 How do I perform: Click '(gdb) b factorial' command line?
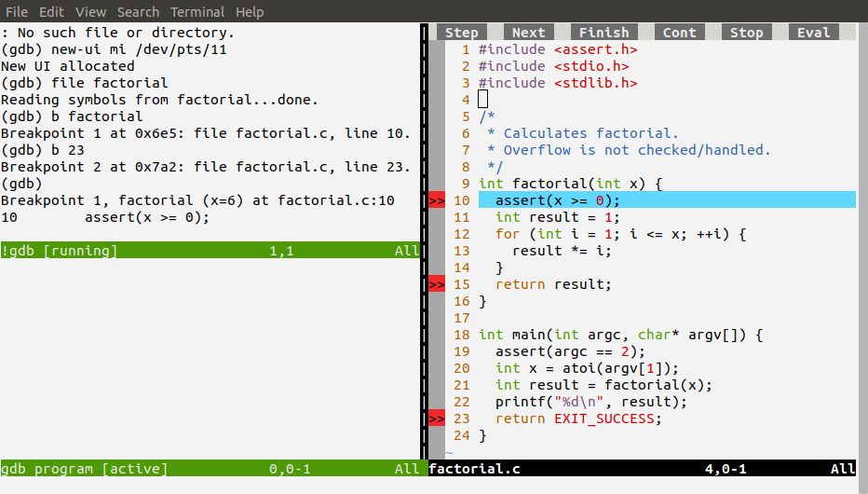point(72,117)
